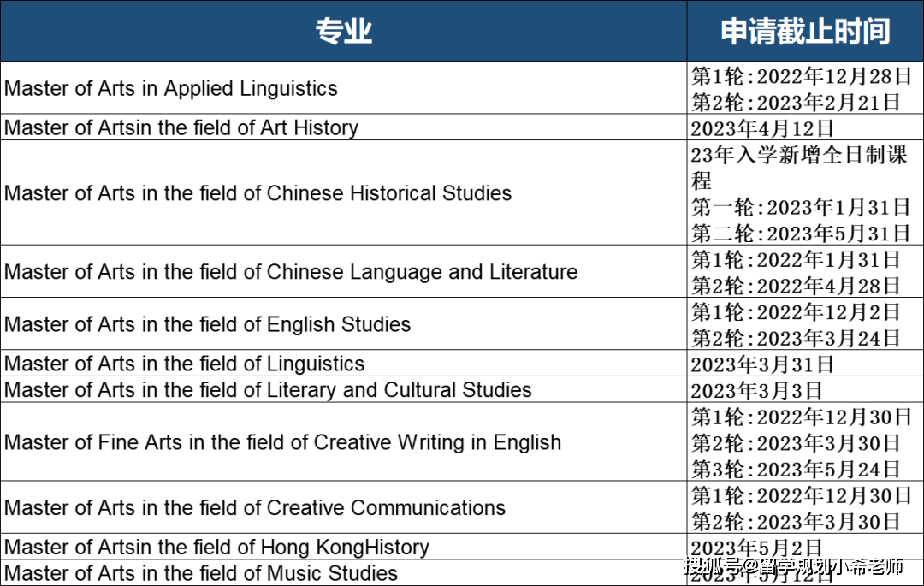Click deadline 第二轮:2023年5月31日
Image resolution: width=924 pixels, height=586 pixels.
(801, 234)
